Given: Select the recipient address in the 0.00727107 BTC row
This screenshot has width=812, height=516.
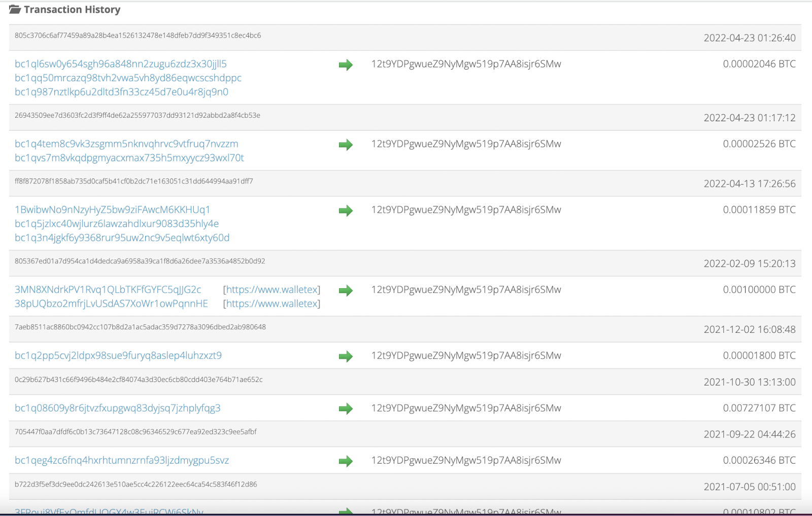Looking at the screenshot, I should coord(466,408).
